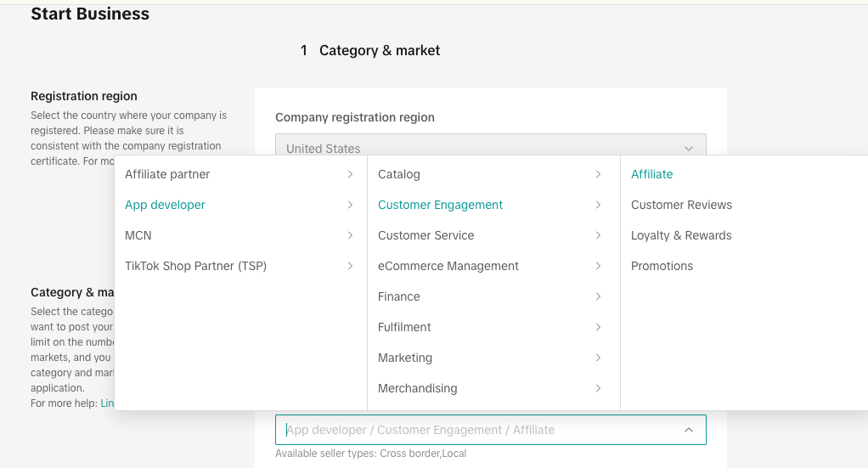Viewport: 868px width, 468px height.
Task: Click the arrow beside Finance
Action: point(598,296)
